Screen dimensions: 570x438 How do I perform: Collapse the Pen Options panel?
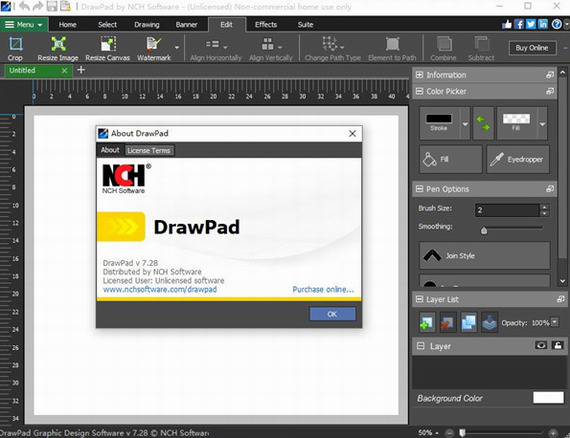(x=420, y=189)
